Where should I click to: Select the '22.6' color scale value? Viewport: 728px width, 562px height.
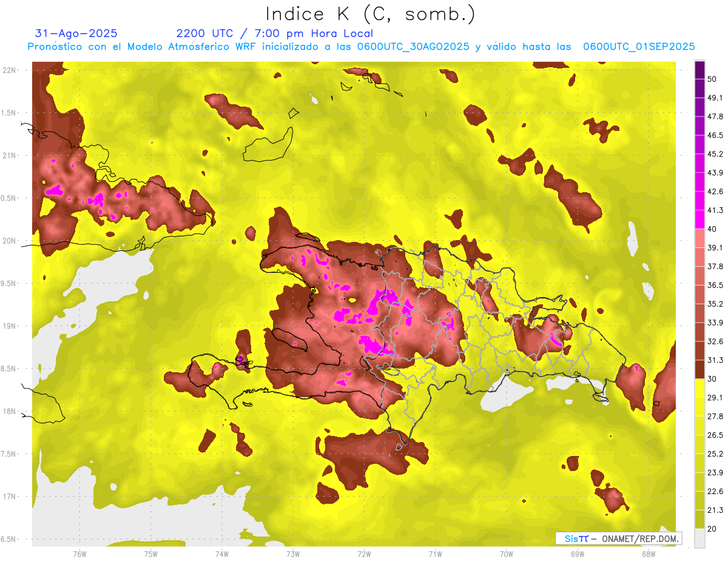[x=715, y=492]
